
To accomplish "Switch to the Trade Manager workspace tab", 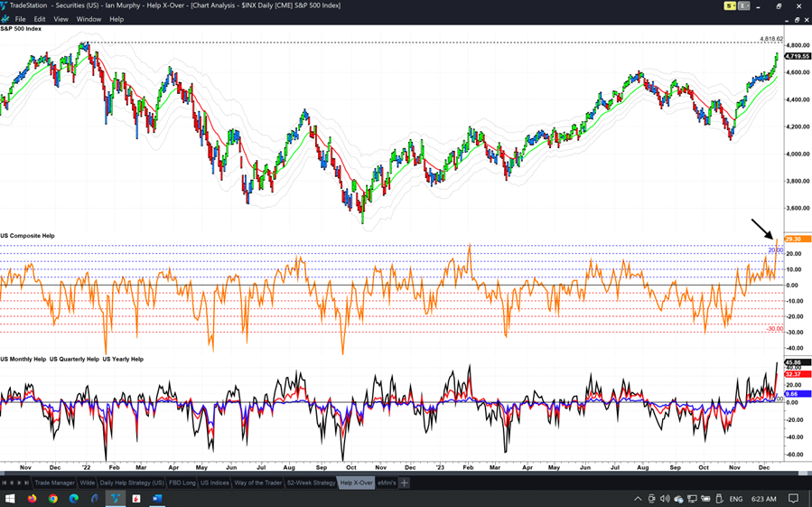I will (x=54, y=483).
